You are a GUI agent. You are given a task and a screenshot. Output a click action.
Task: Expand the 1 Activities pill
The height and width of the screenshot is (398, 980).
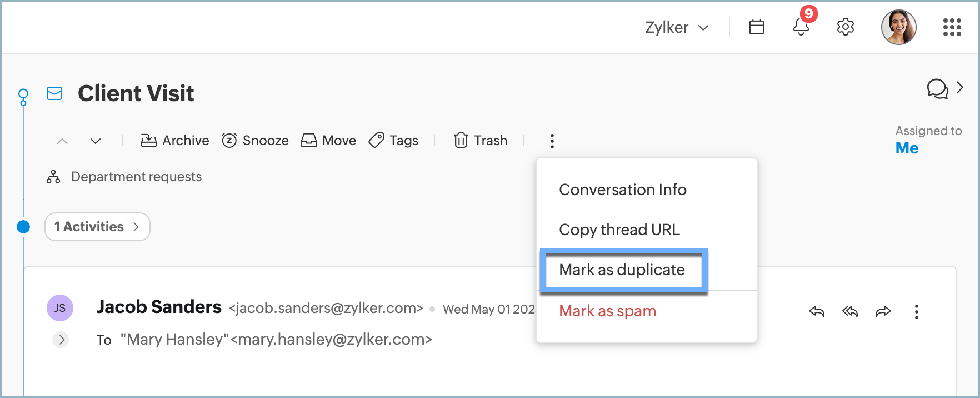pyautogui.click(x=97, y=227)
